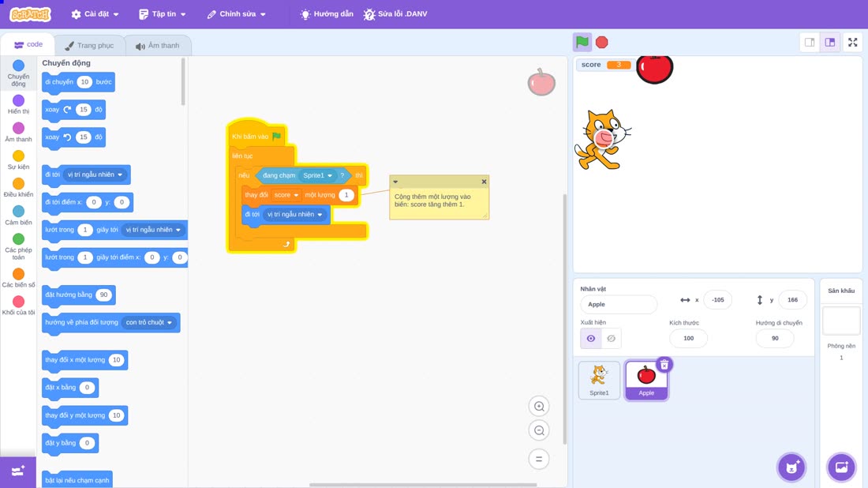The width and height of the screenshot is (868, 488).
Task: Open the choose a sprite button
Action: [791, 467]
